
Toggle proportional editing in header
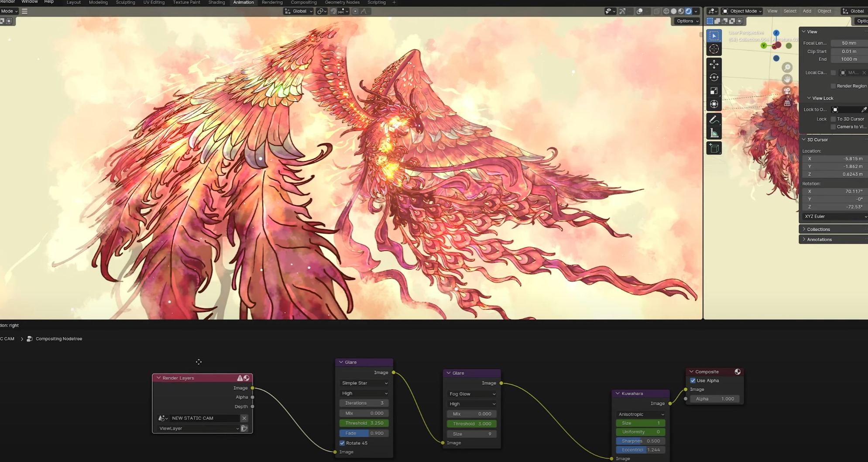(355, 11)
